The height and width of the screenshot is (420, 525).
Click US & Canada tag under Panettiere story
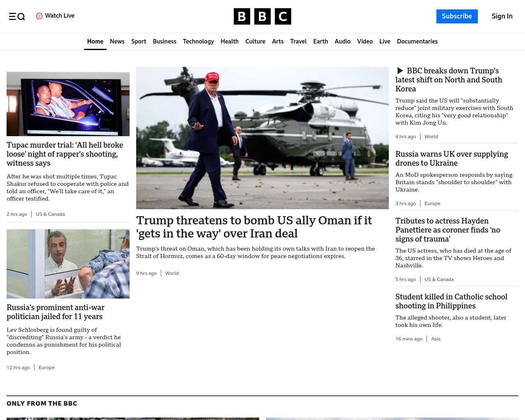(x=439, y=279)
